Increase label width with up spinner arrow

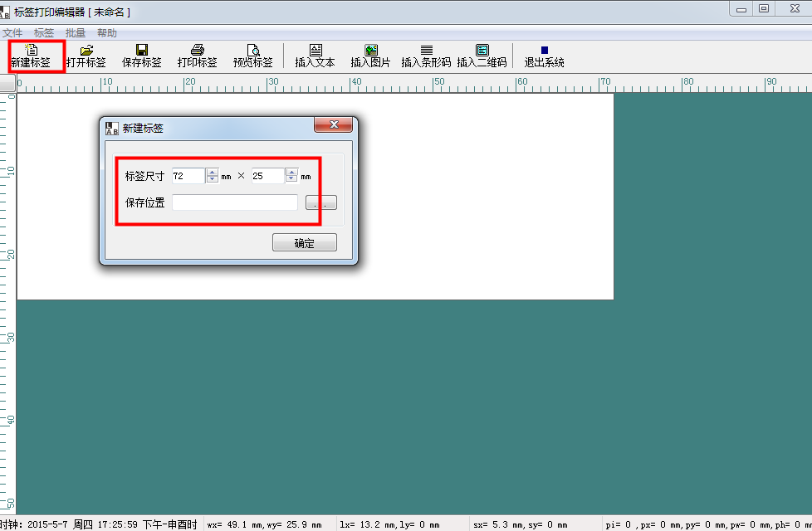coord(212,173)
